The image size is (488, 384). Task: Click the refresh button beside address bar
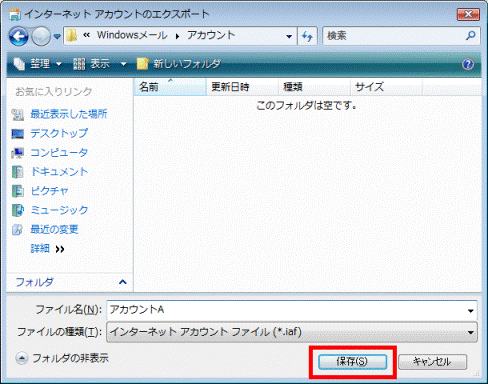[307, 36]
